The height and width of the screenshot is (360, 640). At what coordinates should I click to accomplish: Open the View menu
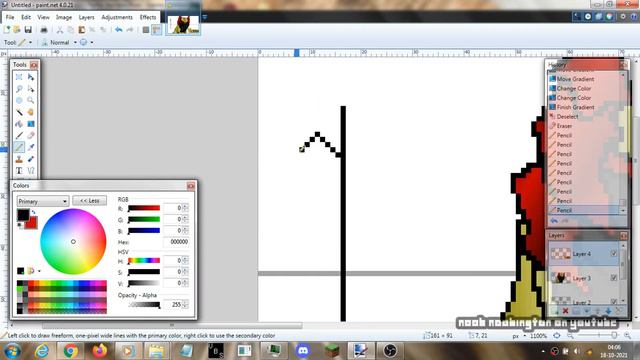click(x=43, y=17)
